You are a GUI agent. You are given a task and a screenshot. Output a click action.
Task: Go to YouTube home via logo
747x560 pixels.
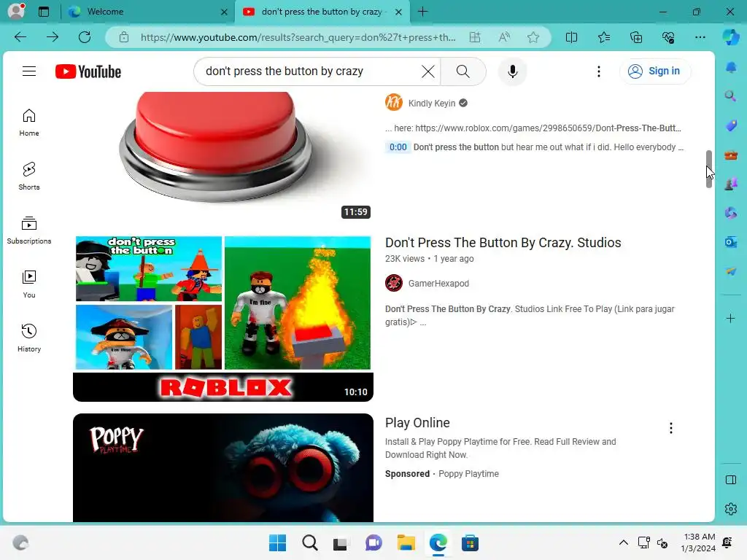[88, 71]
